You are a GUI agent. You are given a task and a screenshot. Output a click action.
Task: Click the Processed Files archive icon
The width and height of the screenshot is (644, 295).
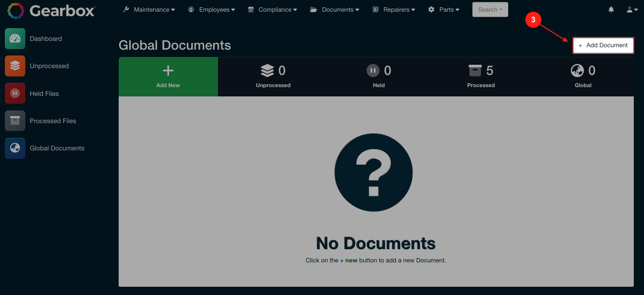[15, 121]
